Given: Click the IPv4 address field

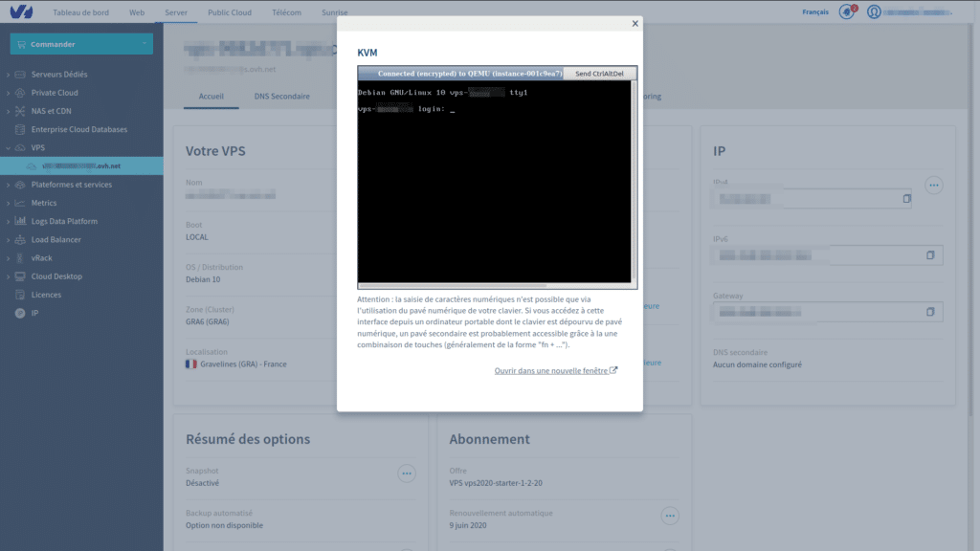Looking at the screenshot, I should click(812, 199).
